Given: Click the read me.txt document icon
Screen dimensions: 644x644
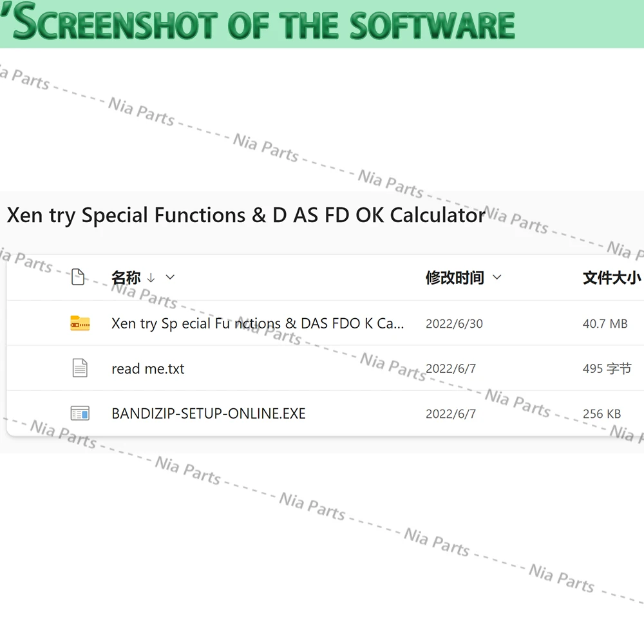Looking at the screenshot, I should click(x=80, y=368).
